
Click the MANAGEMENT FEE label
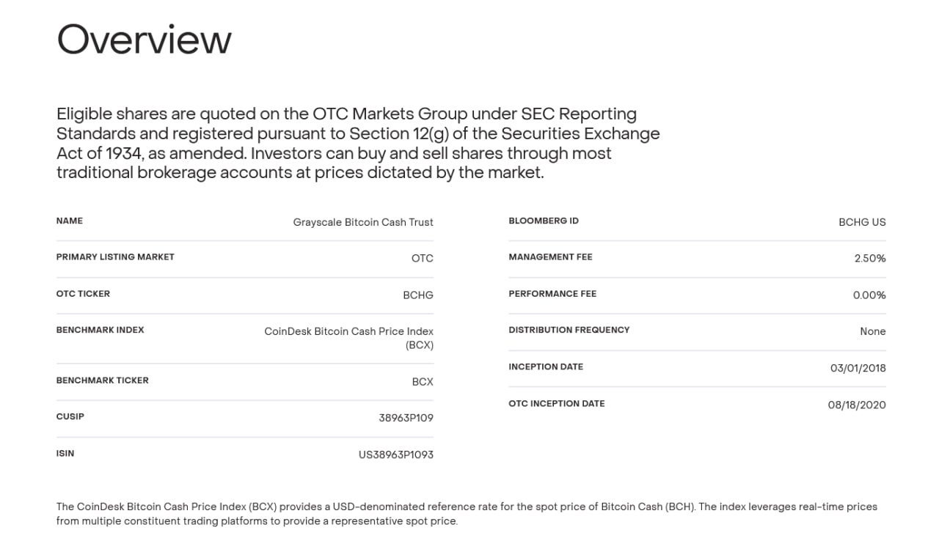550,257
